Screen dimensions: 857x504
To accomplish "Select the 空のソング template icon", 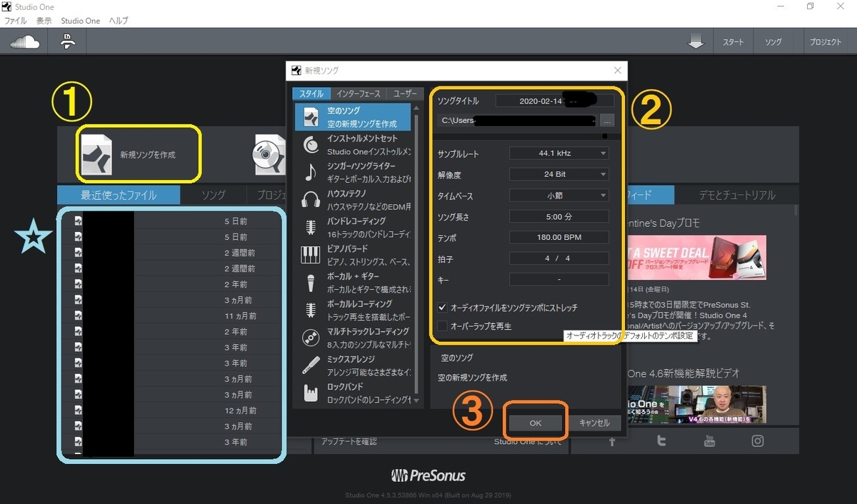I will [311, 118].
